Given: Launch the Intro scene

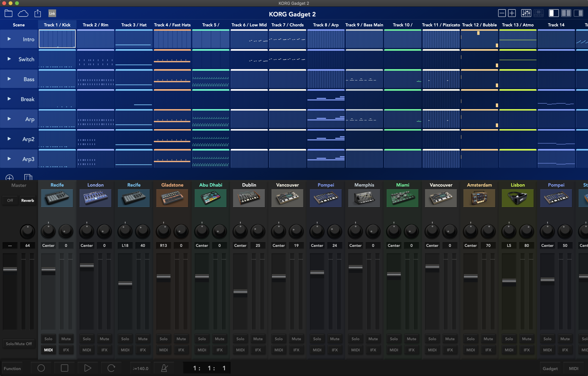Looking at the screenshot, I should (9, 39).
